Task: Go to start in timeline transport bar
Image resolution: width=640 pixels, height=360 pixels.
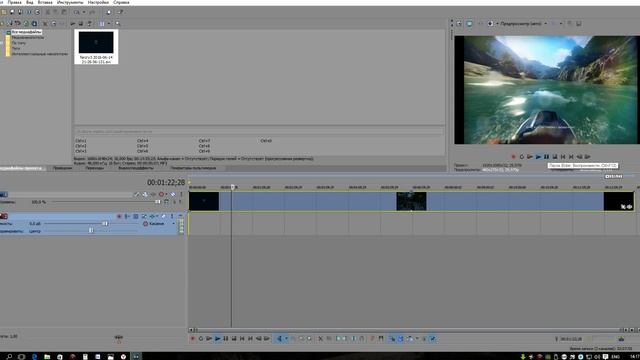Action: tap(242, 339)
